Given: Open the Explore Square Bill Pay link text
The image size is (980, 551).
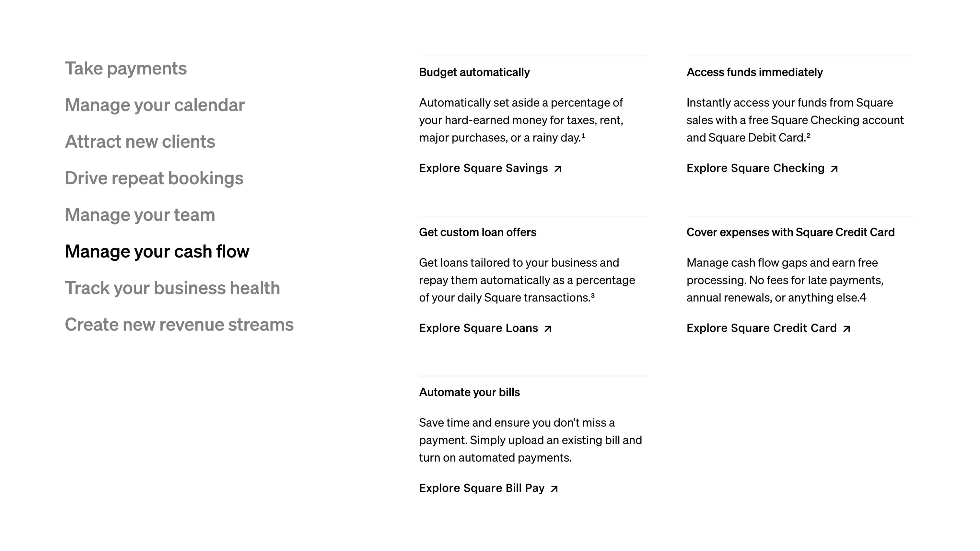Looking at the screenshot, I should [482, 488].
